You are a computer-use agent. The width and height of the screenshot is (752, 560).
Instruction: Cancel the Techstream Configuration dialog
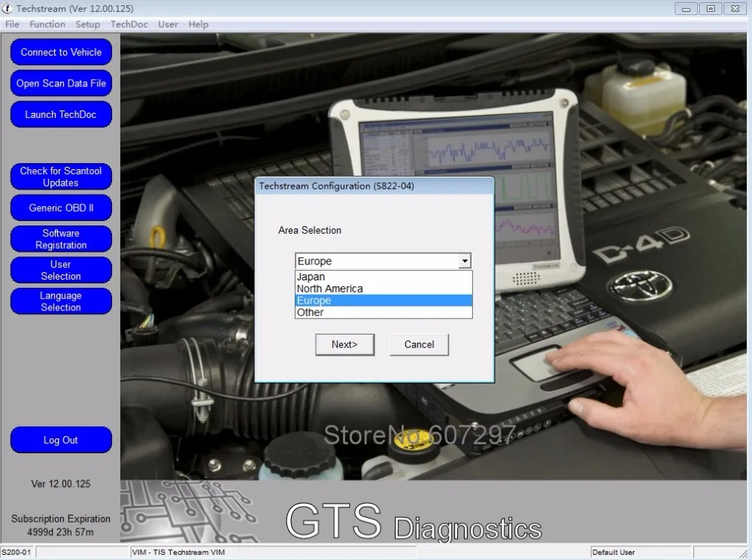[x=418, y=344]
